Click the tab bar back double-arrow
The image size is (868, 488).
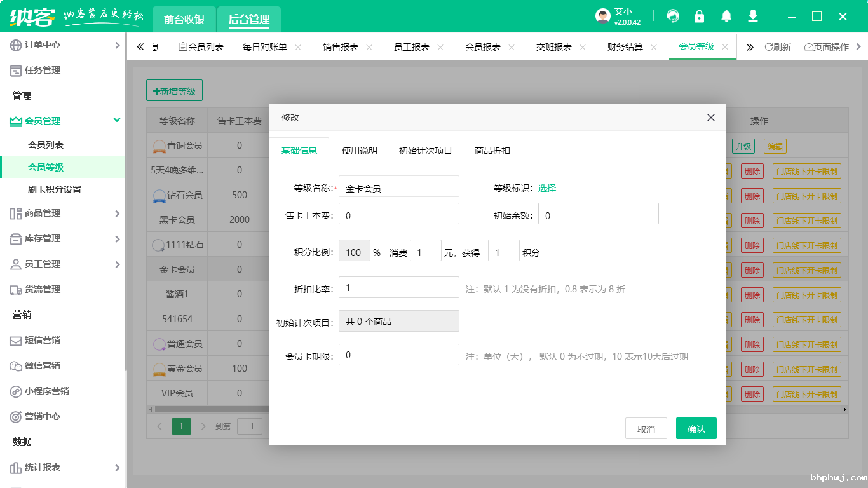point(140,47)
